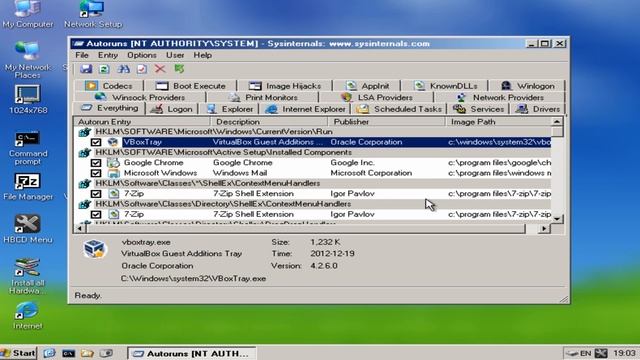
Task: Switch to the Drivers tab
Action: (538, 109)
